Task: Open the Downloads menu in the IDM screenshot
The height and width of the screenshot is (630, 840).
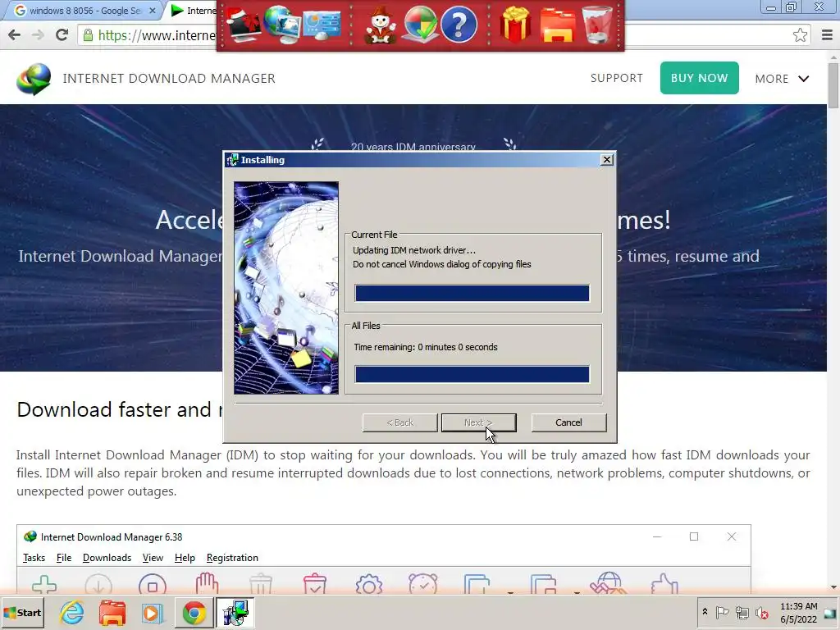Action: click(107, 558)
